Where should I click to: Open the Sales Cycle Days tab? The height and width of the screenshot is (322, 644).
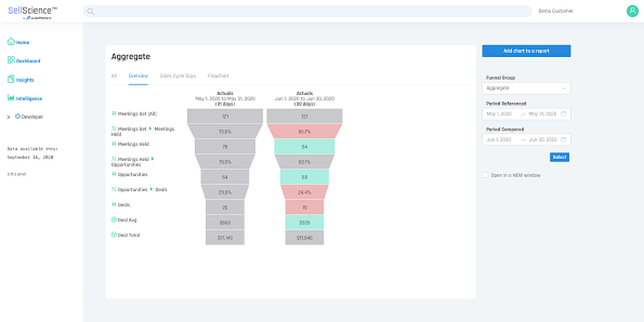point(178,76)
